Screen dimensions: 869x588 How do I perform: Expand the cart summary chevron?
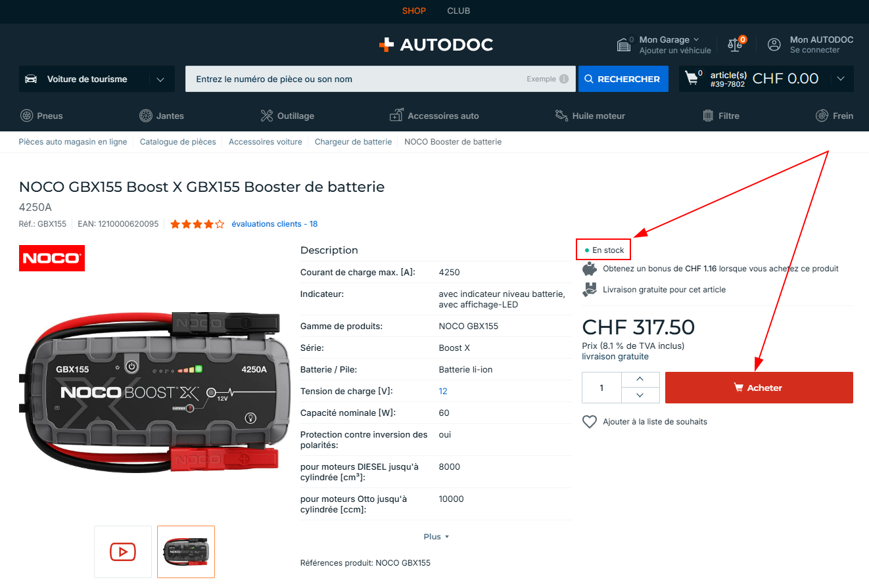pos(841,79)
